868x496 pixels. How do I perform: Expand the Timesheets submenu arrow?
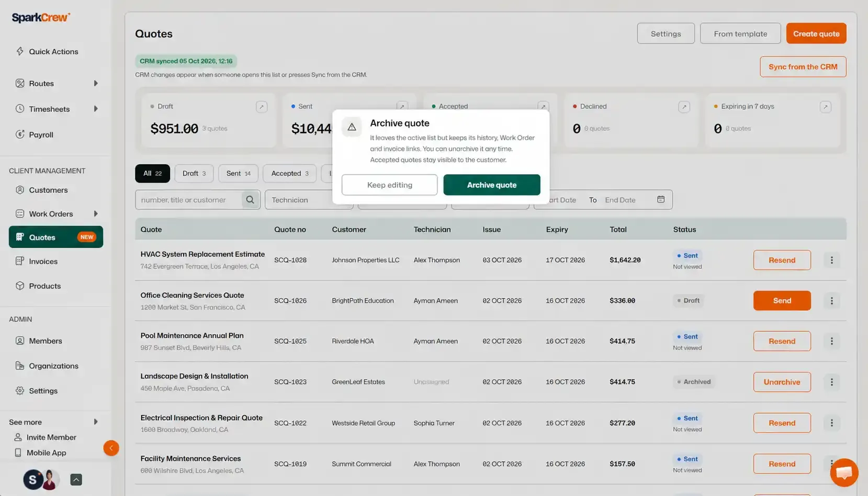96,109
